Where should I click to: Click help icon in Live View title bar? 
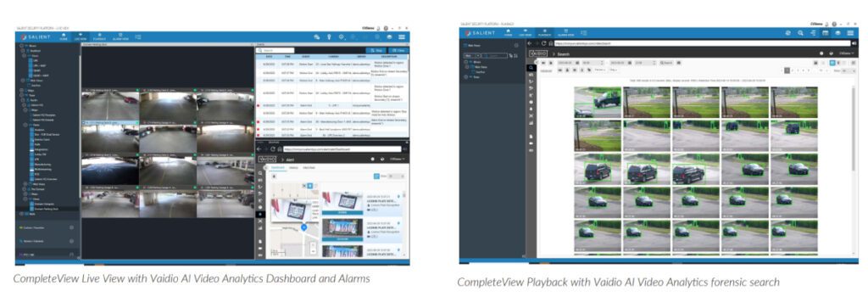(386, 28)
